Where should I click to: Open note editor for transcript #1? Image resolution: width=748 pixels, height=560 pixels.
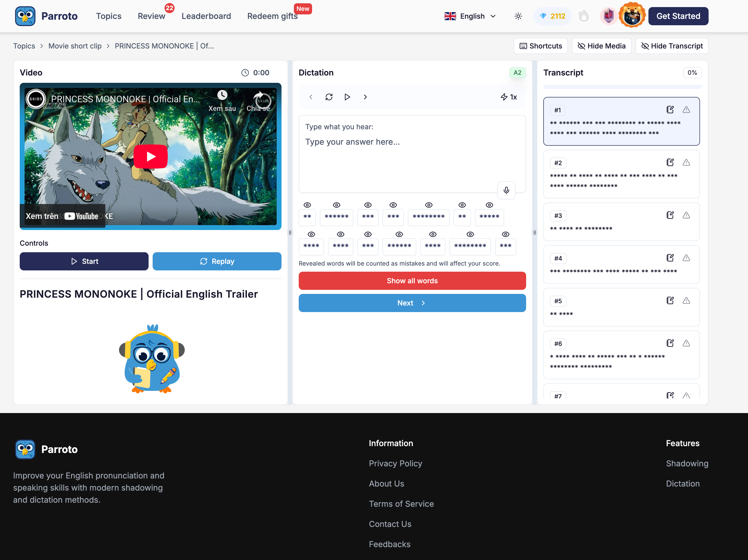click(670, 110)
